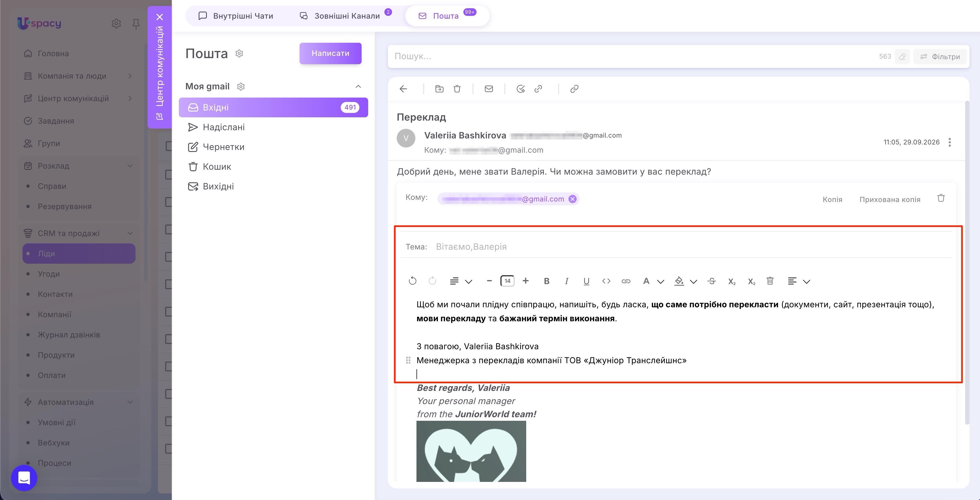980x500 pixels.
Task: Click the code block icon in the editor toolbar
Action: click(x=606, y=281)
